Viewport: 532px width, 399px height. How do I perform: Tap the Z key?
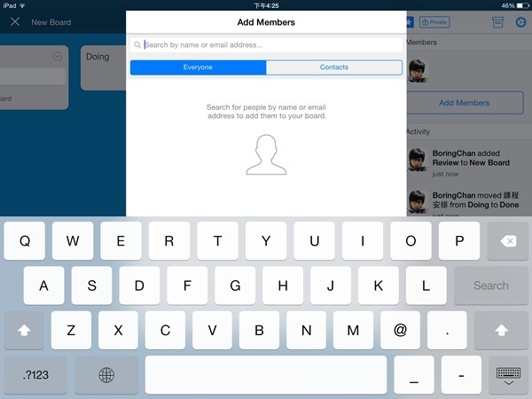click(x=71, y=330)
